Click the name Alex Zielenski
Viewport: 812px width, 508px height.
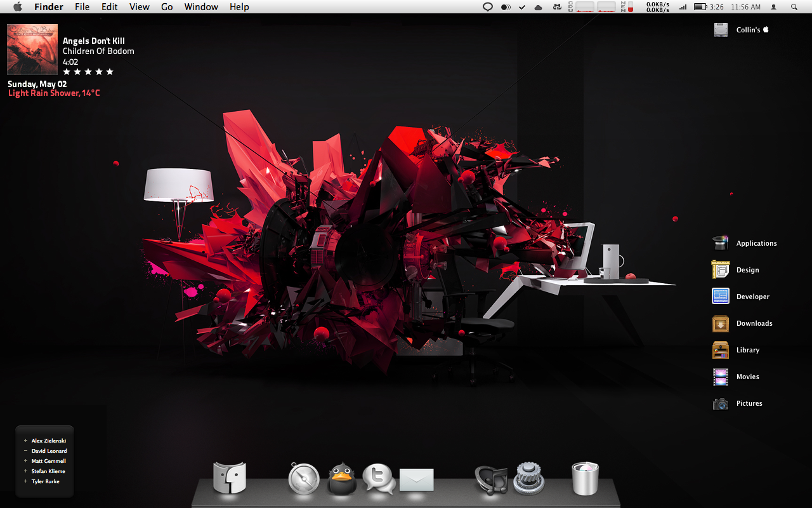49,441
